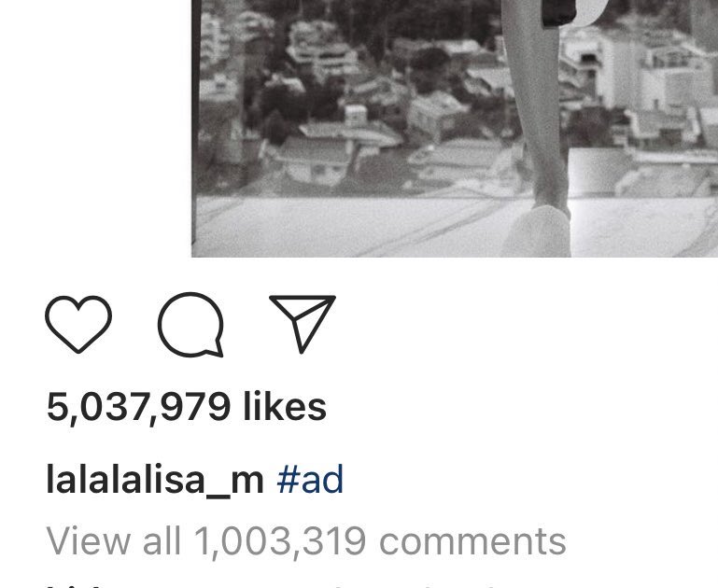The height and width of the screenshot is (588, 718).
Task: Click the word "likes" under the icons
Action: (x=285, y=406)
